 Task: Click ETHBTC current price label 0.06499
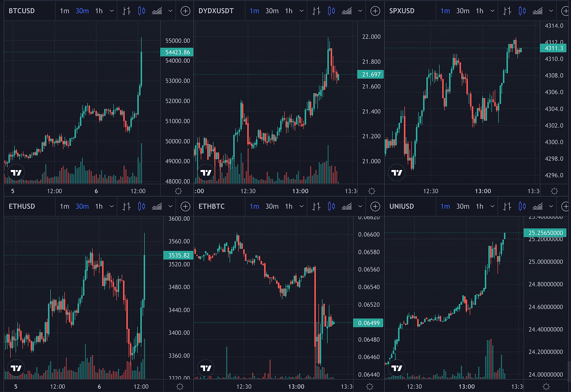pos(368,323)
